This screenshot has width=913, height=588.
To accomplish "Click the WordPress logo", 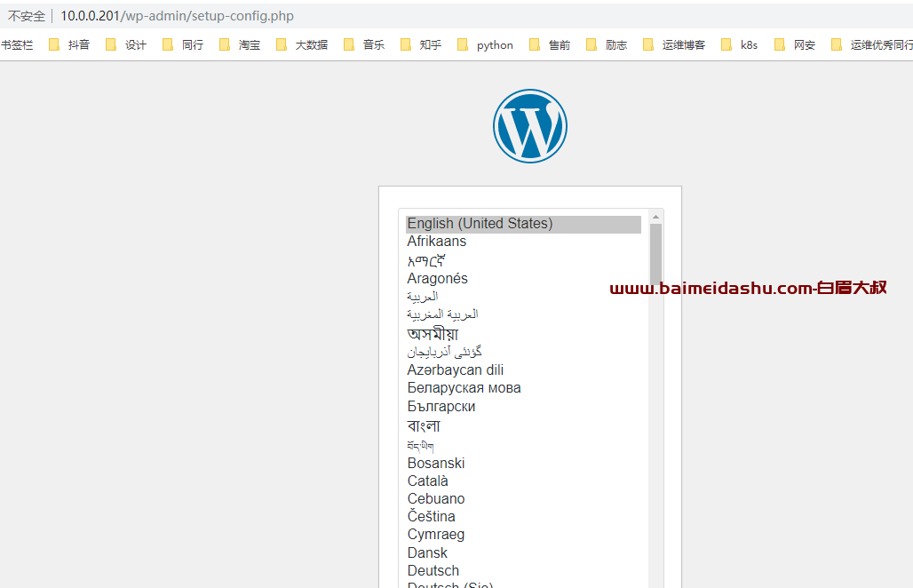I will (x=530, y=126).
